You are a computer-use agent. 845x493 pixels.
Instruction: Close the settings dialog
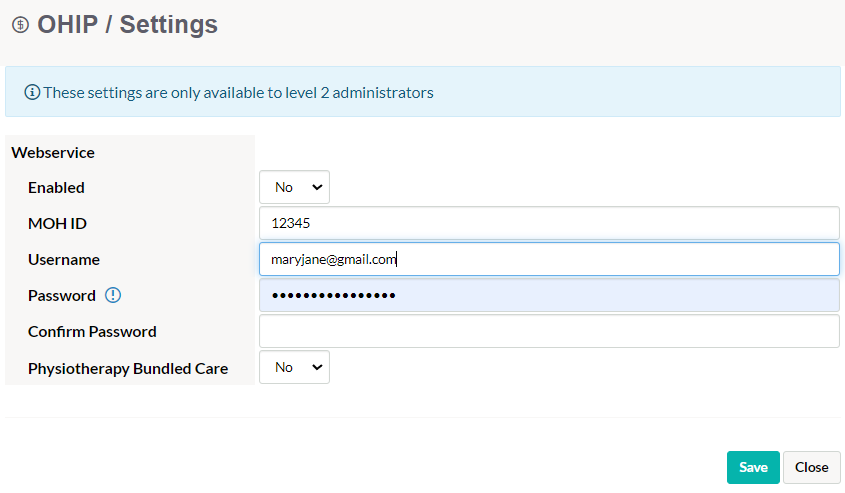[811, 467]
